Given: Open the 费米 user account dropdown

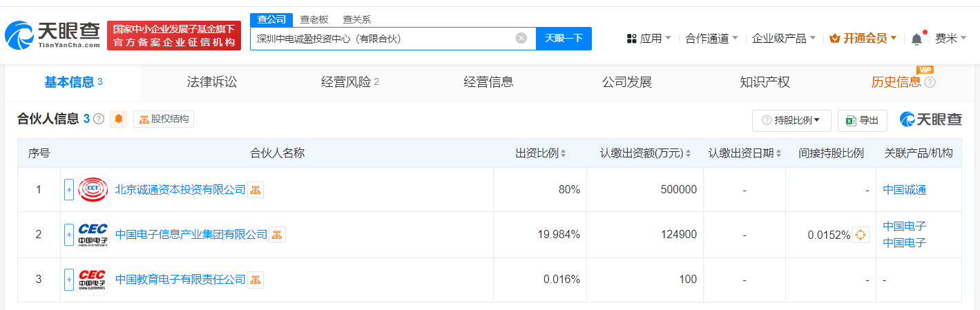Looking at the screenshot, I should point(950,39).
